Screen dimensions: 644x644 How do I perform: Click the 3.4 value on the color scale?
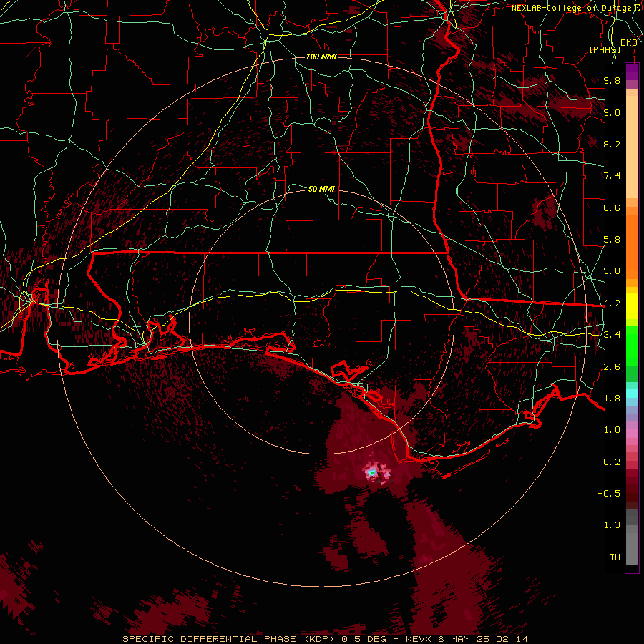612,335
